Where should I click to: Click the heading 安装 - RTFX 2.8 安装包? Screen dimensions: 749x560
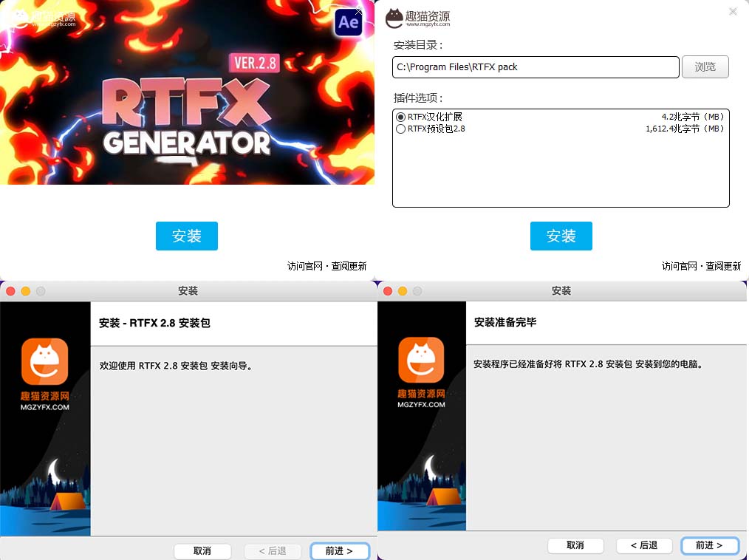click(154, 323)
